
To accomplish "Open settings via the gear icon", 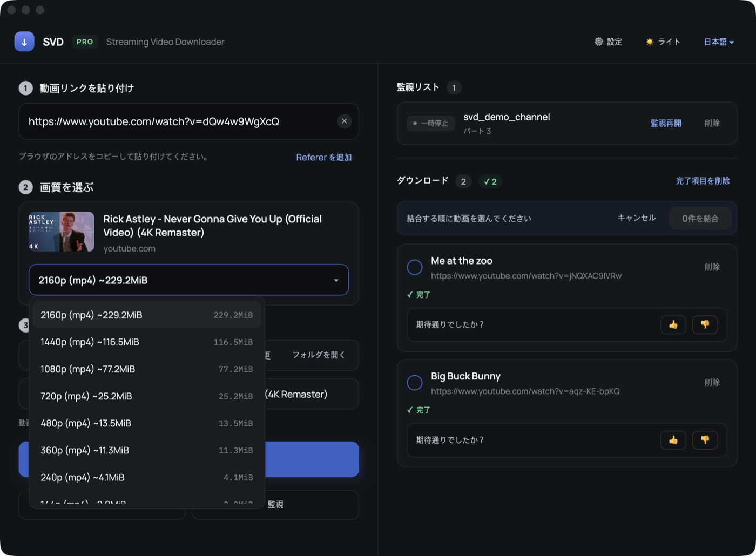I will point(599,42).
